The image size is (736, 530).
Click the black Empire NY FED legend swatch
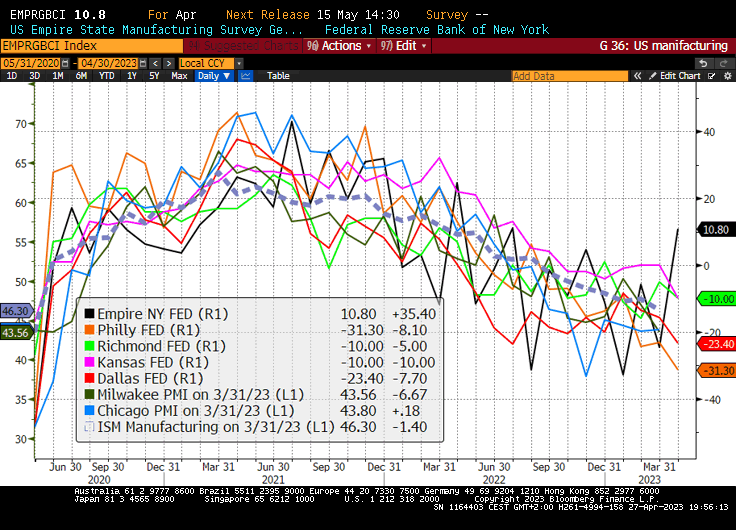point(89,314)
